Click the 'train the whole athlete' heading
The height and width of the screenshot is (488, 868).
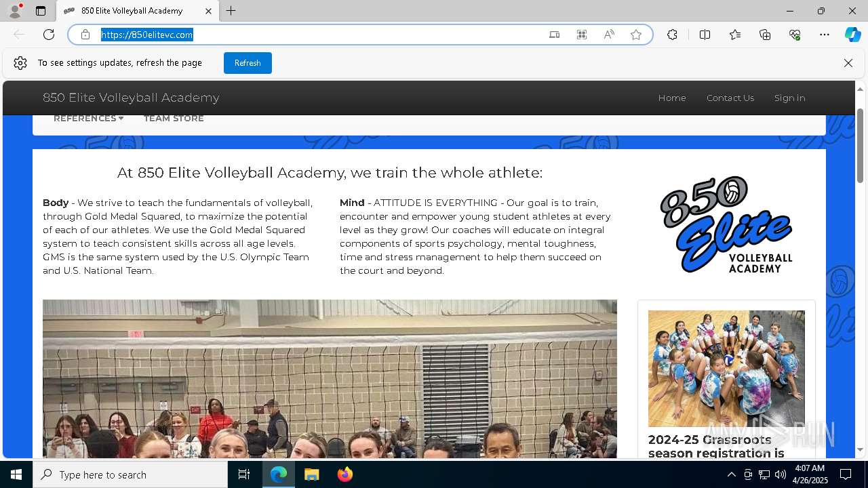[x=330, y=173]
